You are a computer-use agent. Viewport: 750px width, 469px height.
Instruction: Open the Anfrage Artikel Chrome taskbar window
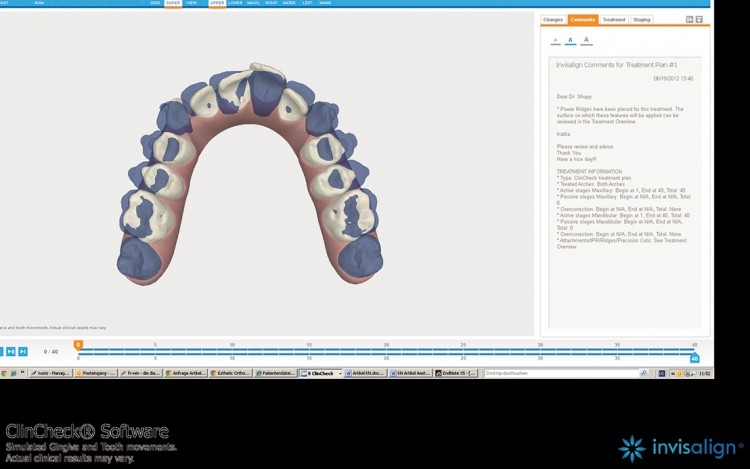point(186,373)
